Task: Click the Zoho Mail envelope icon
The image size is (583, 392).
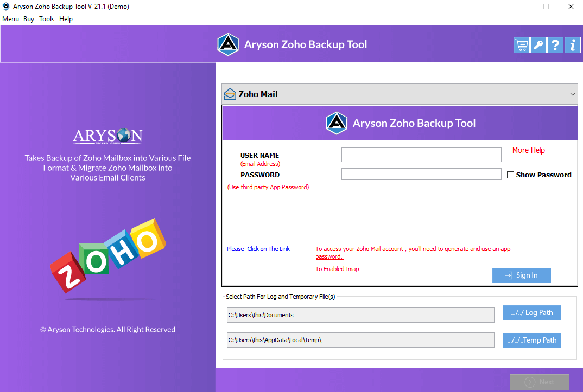Action: tap(230, 94)
